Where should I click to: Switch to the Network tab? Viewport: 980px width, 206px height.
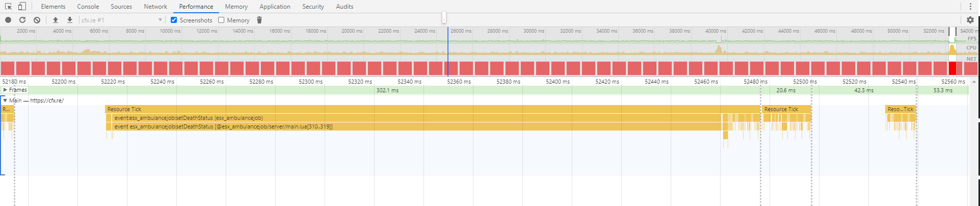pos(155,7)
